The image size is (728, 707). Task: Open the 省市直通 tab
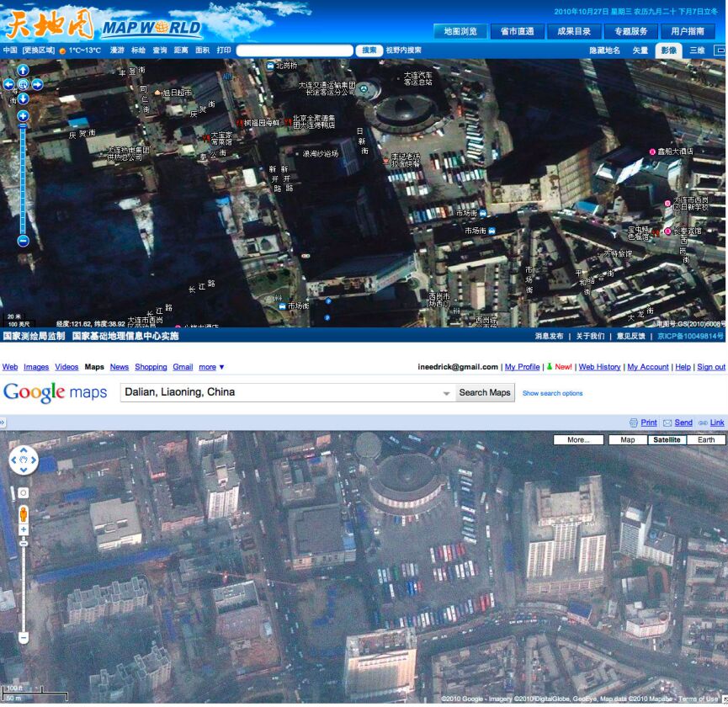[x=517, y=31]
